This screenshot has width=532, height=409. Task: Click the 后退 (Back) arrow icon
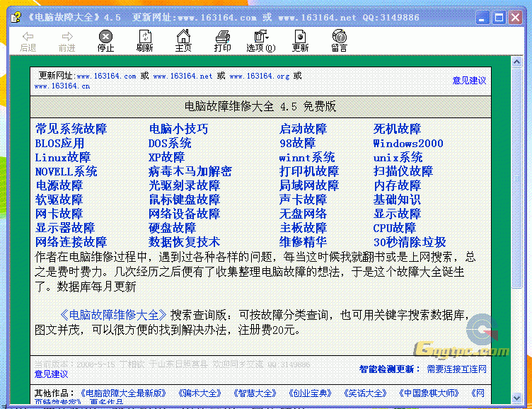(x=28, y=36)
